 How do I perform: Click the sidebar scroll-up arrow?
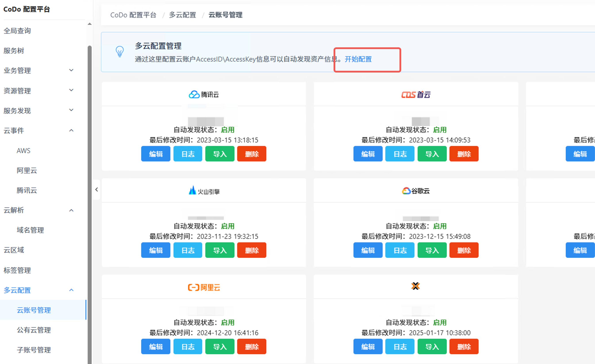[x=90, y=24]
